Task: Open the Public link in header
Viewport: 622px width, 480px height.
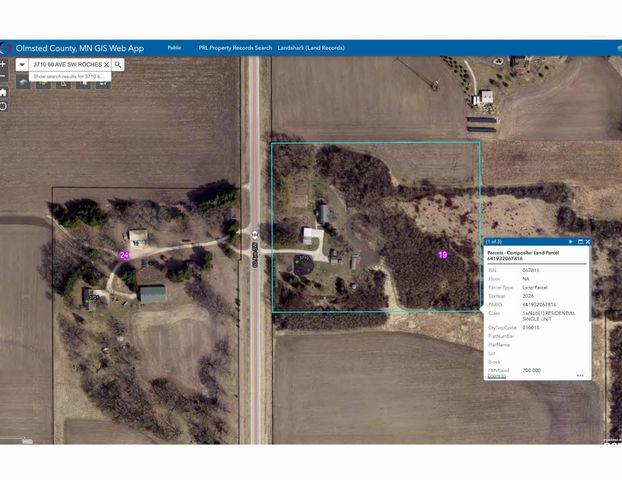Action: coord(175,47)
